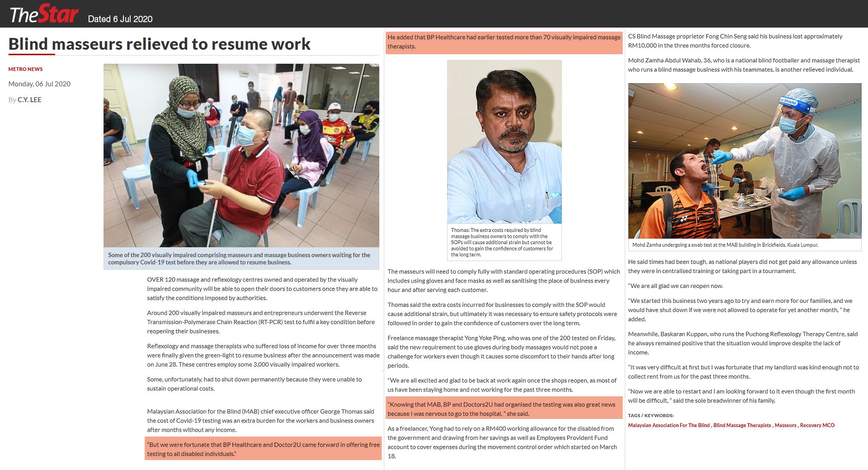The width and height of the screenshot is (868, 470).
Task: Click the Mohd Zamha swab test photo
Action: coord(745,161)
